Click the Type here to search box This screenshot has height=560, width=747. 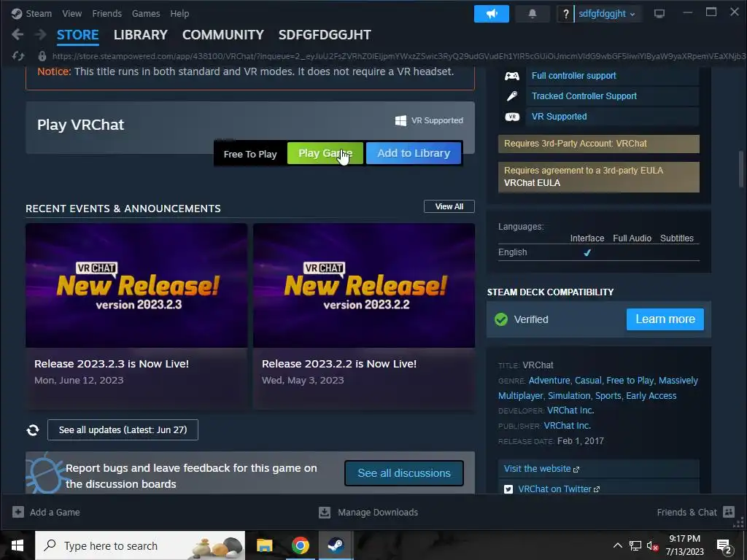tap(140, 545)
